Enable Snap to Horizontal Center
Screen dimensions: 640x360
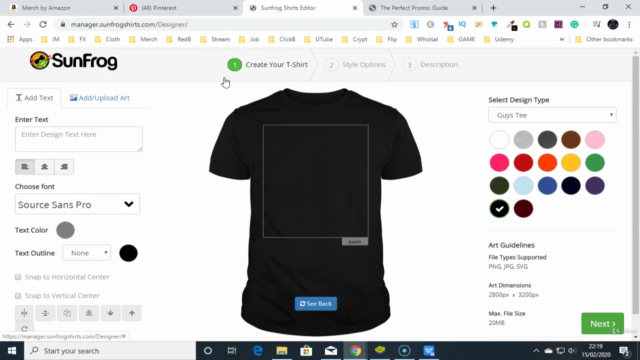(18, 277)
